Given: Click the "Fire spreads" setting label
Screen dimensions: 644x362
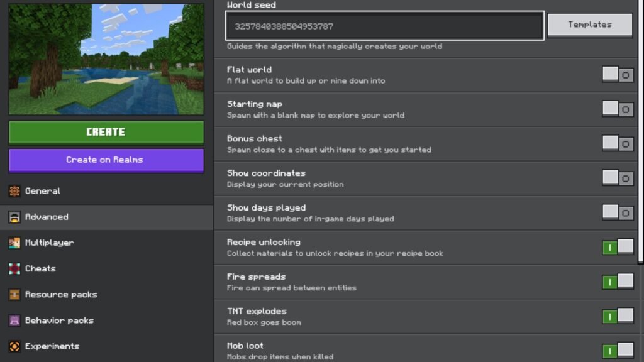Looking at the screenshot, I should [x=257, y=277].
